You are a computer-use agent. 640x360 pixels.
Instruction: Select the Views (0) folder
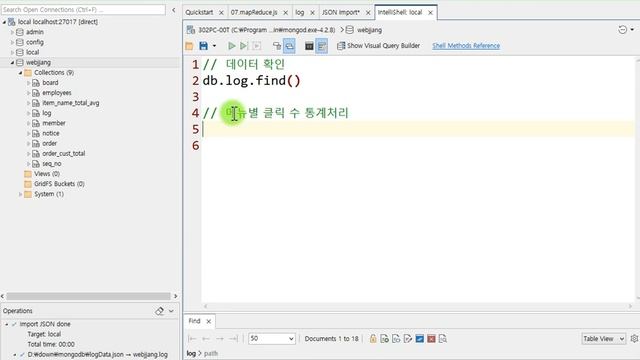(x=47, y=174)
